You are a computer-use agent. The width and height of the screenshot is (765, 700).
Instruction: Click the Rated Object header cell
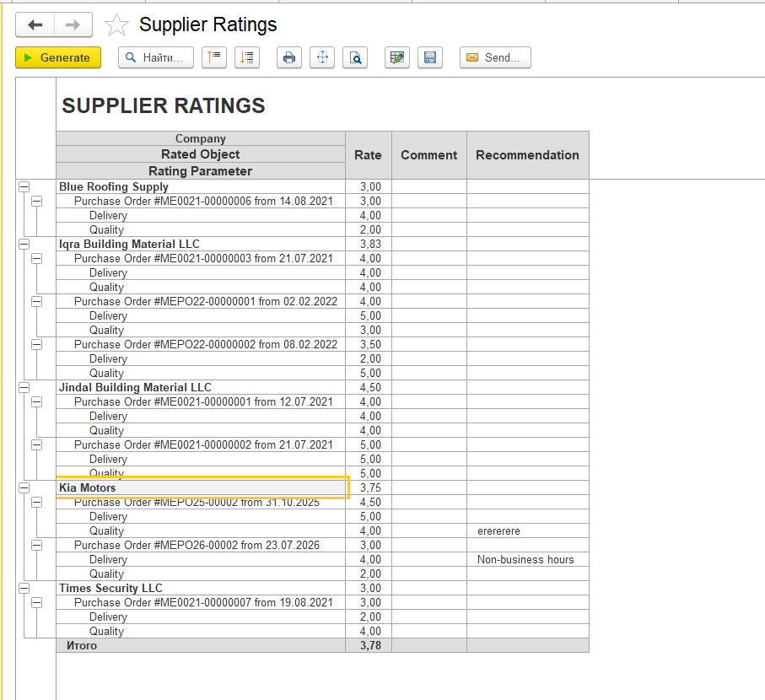pos(201,154)
